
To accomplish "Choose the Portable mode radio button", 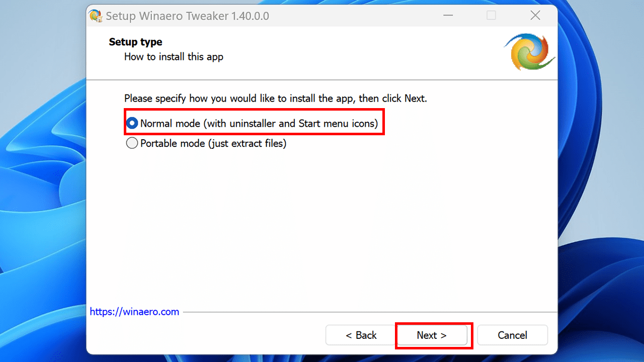I will tap(132, 144).
